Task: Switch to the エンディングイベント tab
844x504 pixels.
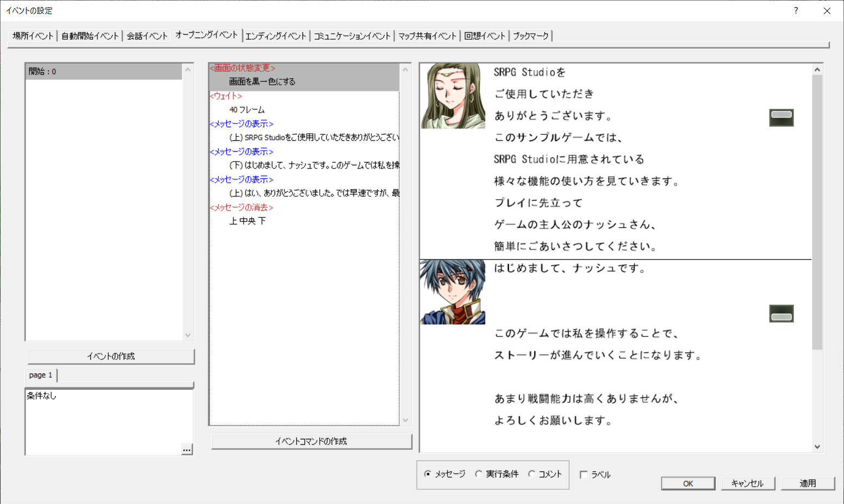Action: click(276, 35)
